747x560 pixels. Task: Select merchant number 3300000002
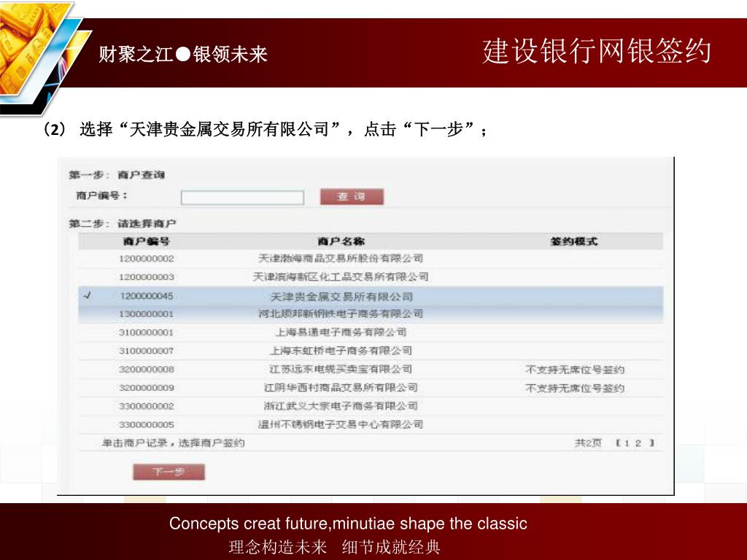tap(147, 406)
